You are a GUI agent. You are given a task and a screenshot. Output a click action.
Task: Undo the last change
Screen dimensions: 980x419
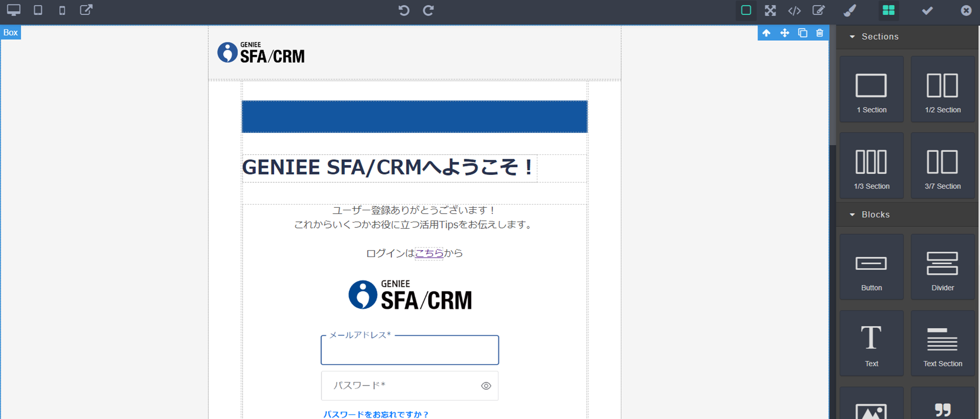404,10
